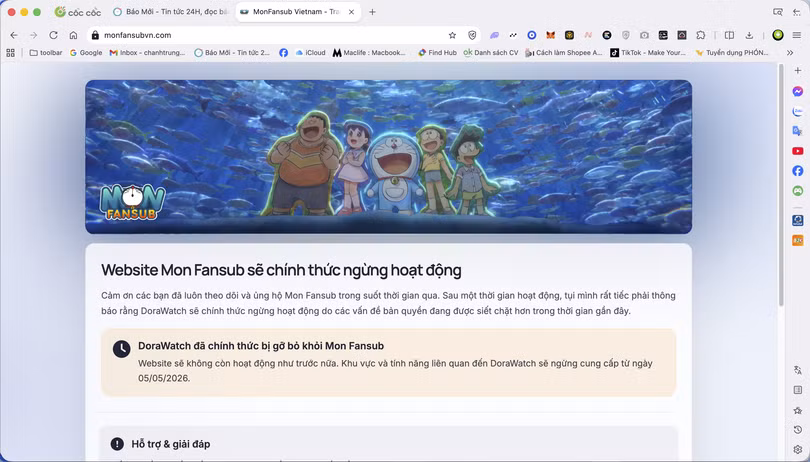Open the downloads tray icon

point(749,35)
